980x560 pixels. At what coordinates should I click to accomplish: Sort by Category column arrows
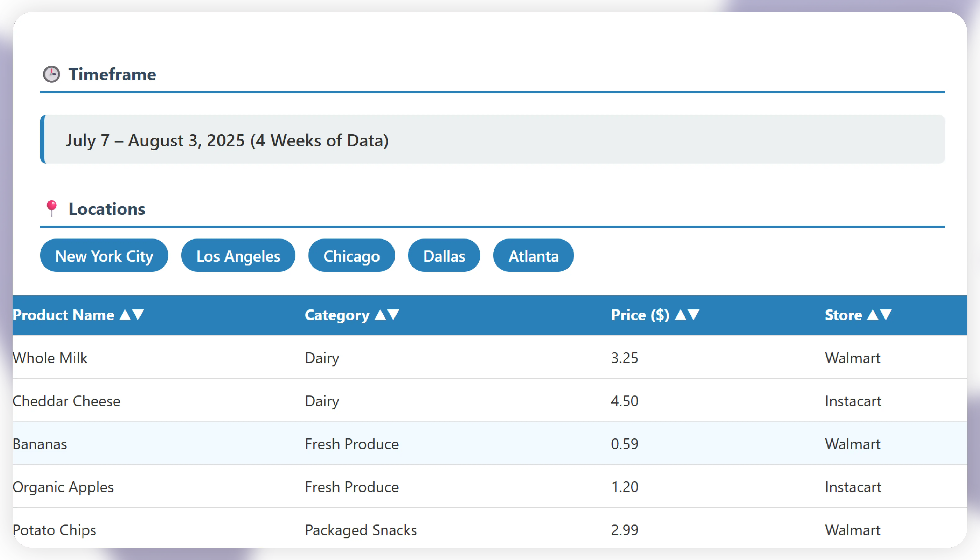[x=387, y=315]
